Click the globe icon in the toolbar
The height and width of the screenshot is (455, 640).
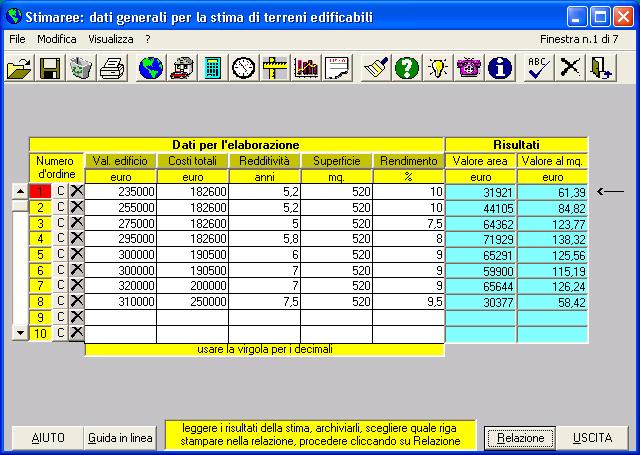pos(151,68)
